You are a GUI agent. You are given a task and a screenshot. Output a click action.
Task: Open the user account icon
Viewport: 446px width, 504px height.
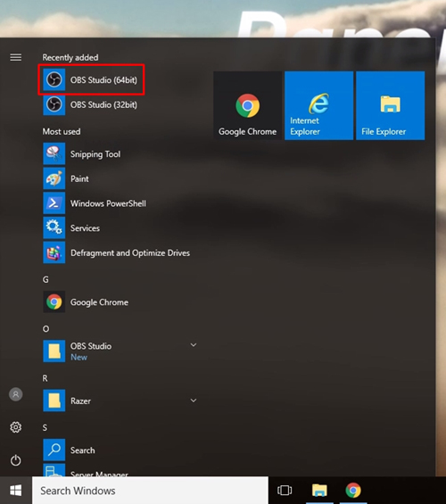tap(16, 394)
